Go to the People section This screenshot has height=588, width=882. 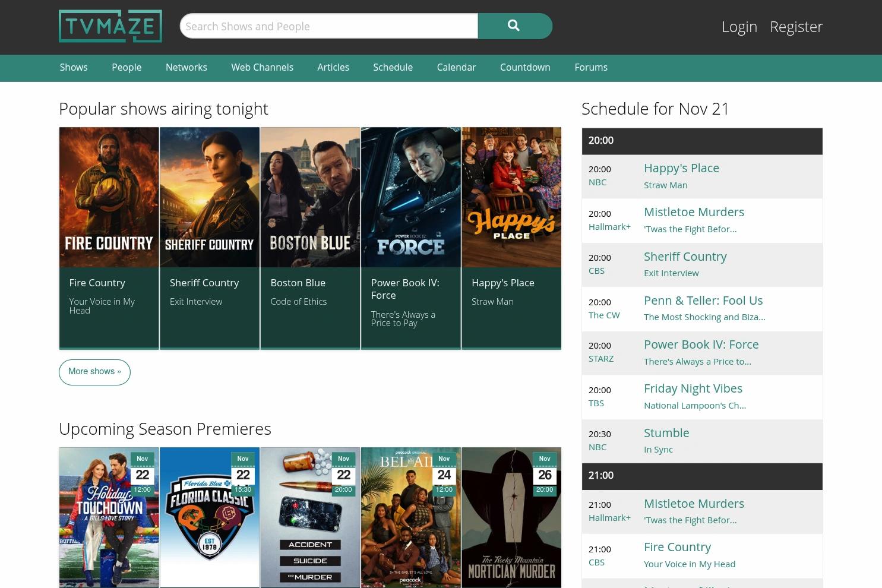point(127,68)
